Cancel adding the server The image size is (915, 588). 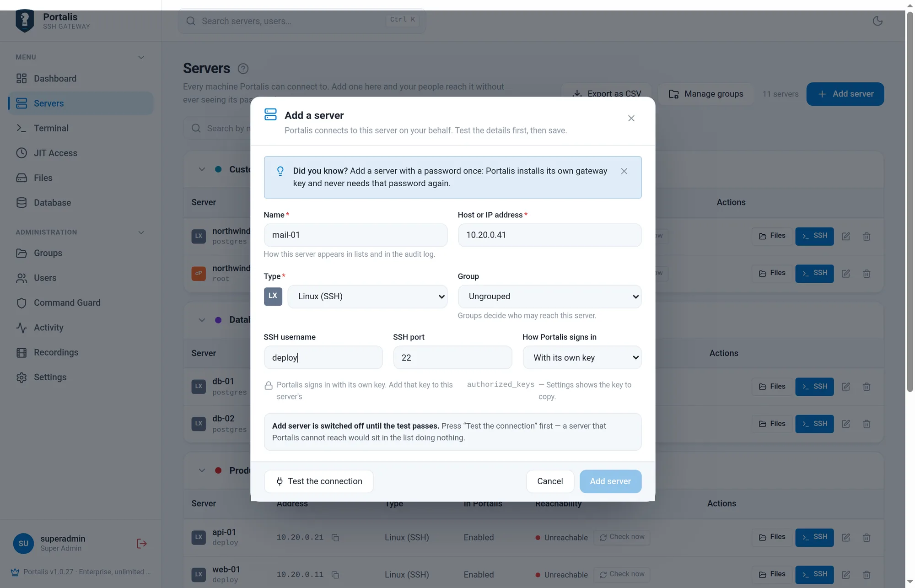coord(550,481)
